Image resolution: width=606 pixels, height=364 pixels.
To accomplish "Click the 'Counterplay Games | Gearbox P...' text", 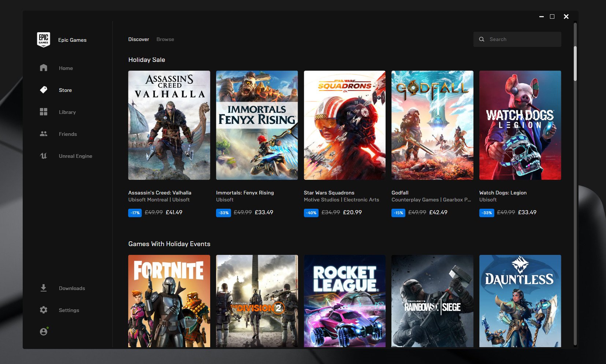I will 431,200.
